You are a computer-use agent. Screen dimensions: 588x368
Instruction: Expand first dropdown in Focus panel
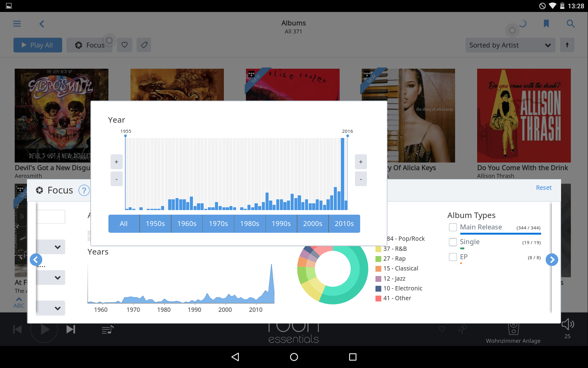click(51, 247)
